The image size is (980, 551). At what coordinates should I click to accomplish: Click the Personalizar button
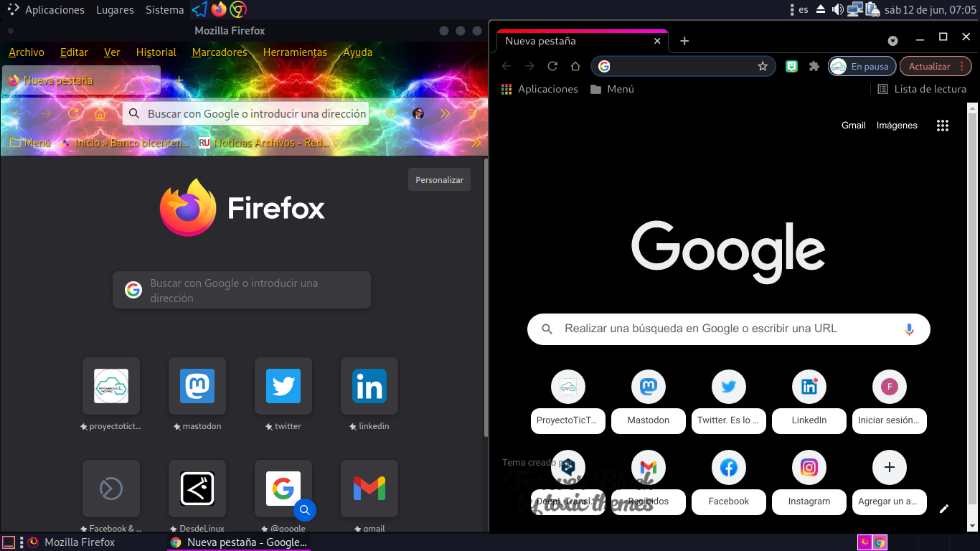[439, 180]
